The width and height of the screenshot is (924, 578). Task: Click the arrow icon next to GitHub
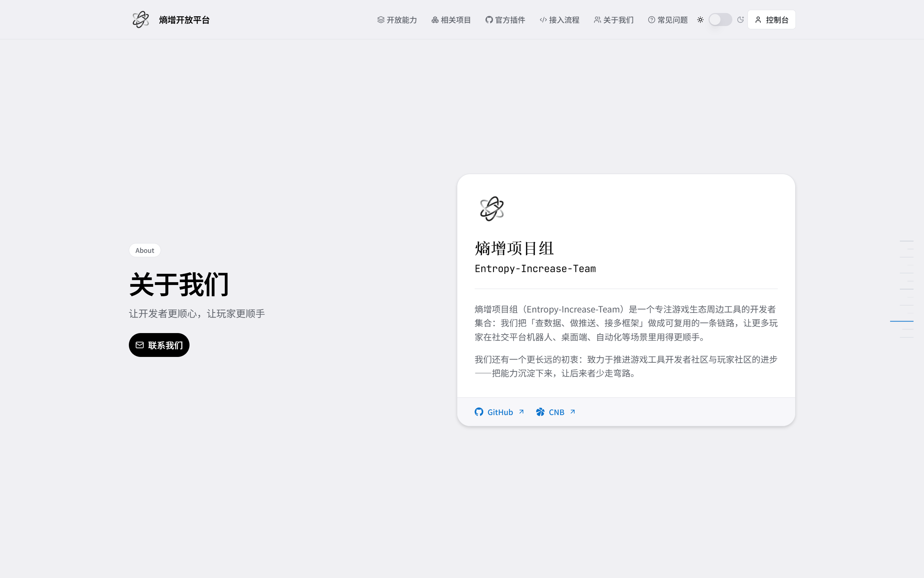pos(521,412)
